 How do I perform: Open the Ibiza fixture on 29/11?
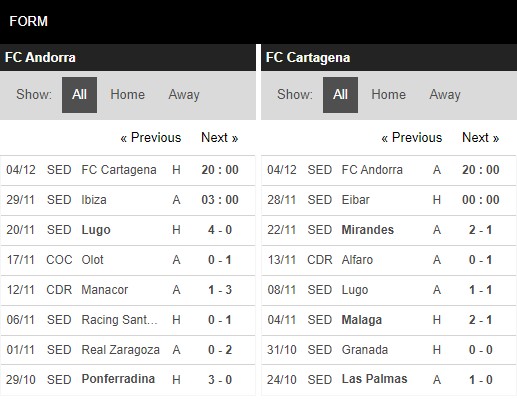point(128,200)
